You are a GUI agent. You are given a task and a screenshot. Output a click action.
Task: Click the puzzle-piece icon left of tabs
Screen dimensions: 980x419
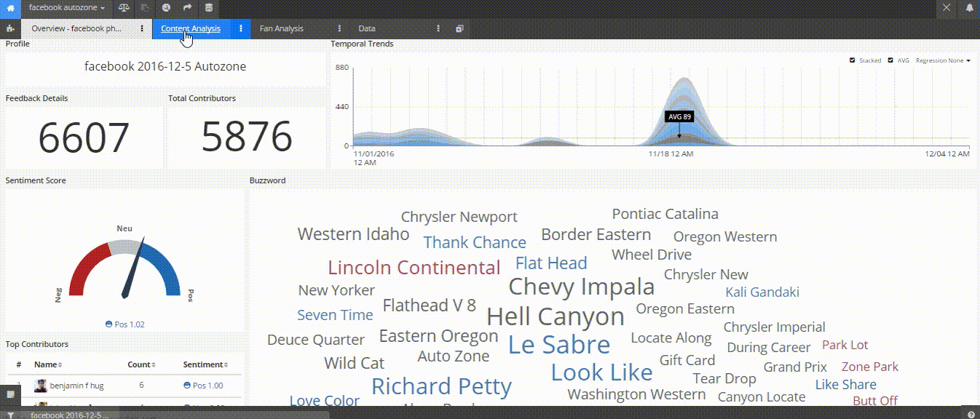tap(9, 29)
